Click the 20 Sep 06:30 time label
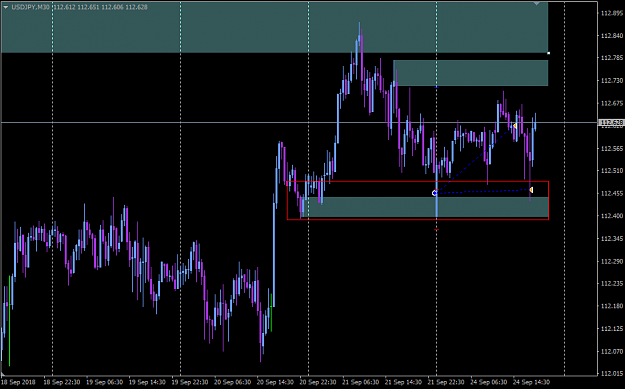 (232, 382)
